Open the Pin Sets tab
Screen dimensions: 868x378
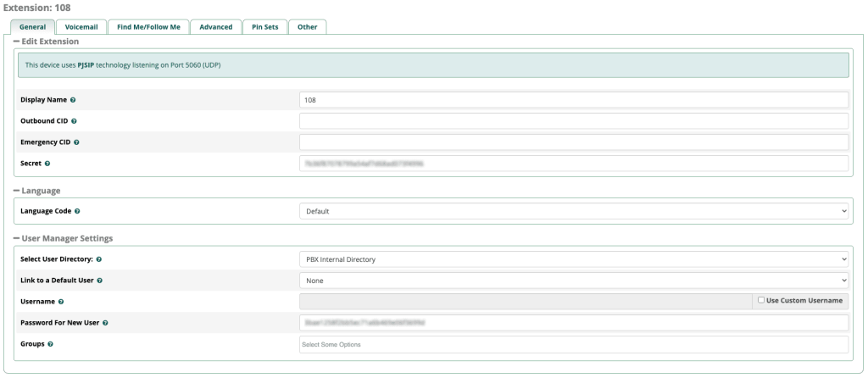point(264,27)
